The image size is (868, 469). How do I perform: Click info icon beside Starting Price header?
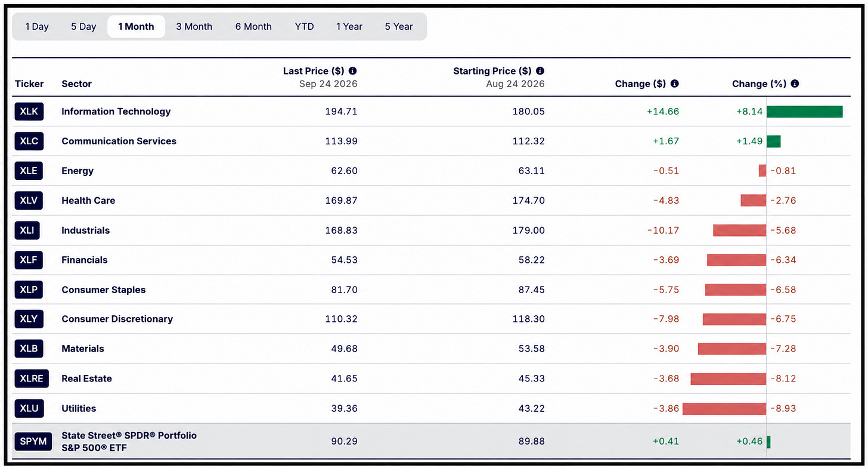(540, 71)
